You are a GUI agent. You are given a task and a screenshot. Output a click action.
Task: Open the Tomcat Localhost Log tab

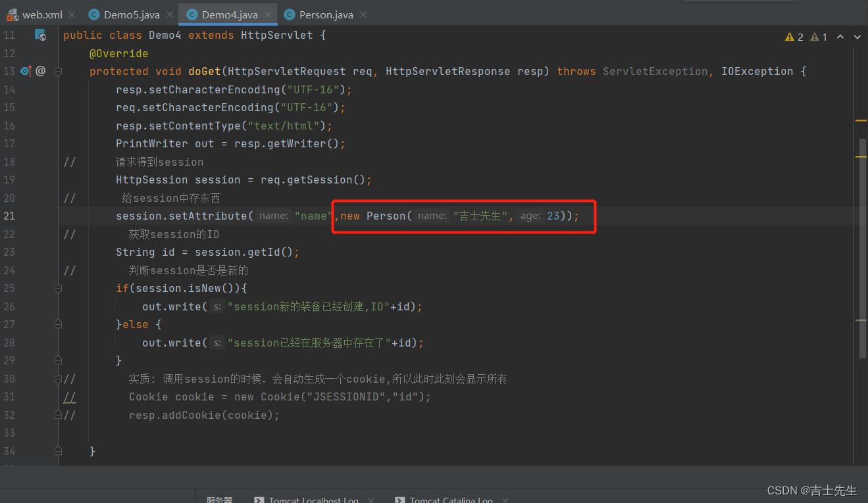tap(313, 500)
